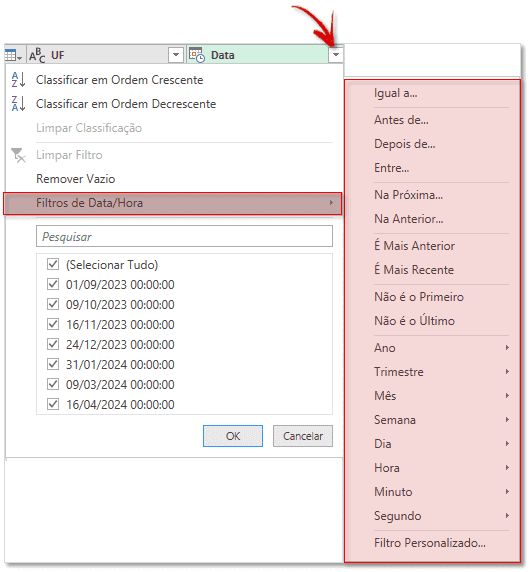This screenshot has height=572, width=530.
Task: Uncheck the 09/10/2023 00:00:00 checkbox
Action: (x=53, y=304)
